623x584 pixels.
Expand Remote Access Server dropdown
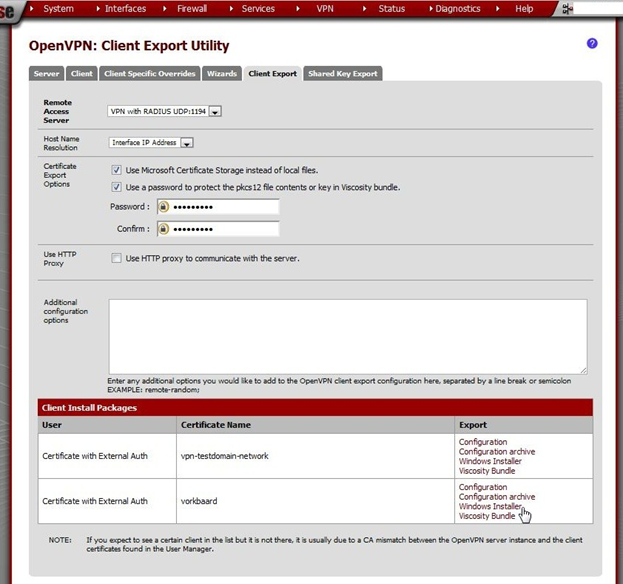coord(164,111)
